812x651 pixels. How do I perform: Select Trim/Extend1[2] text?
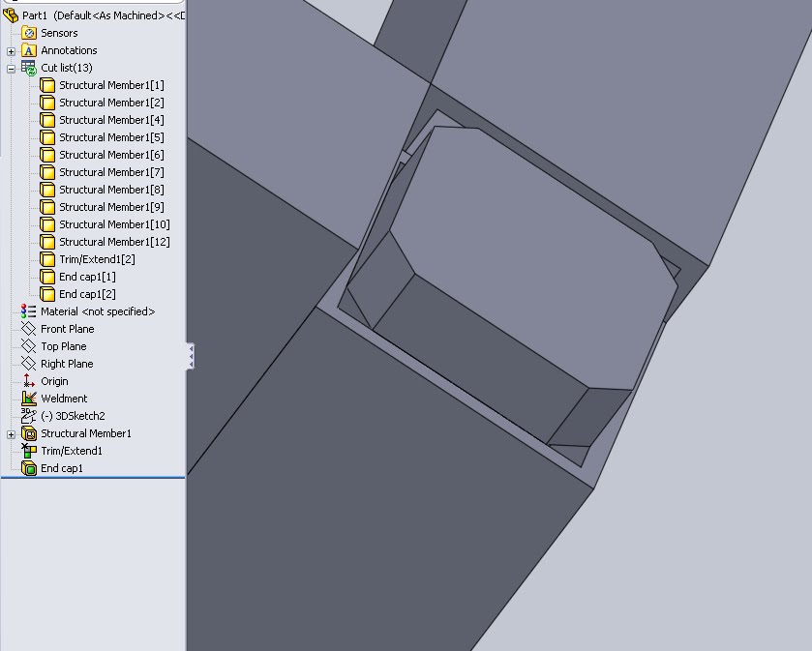97,260
